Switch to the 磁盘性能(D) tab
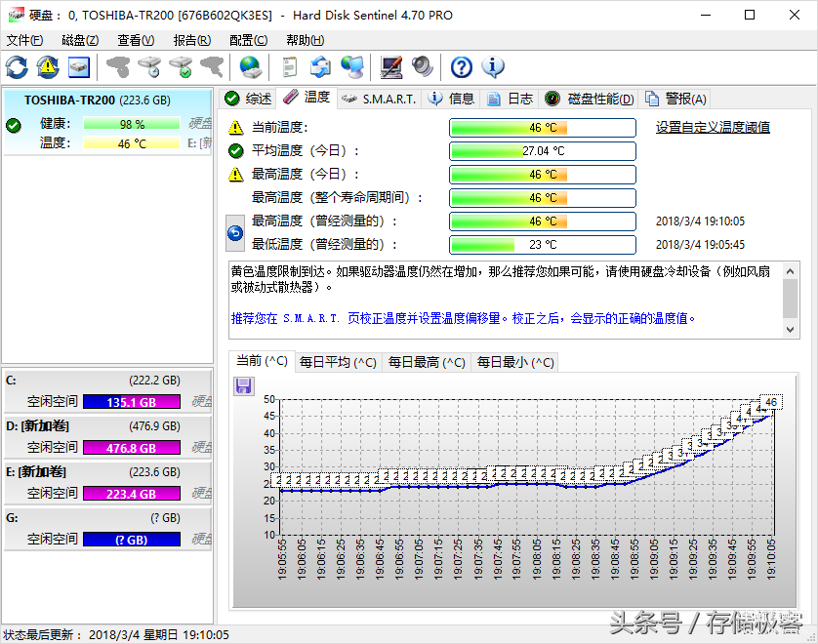Screen dimensions: 818x644 click(x=590, y=99)
